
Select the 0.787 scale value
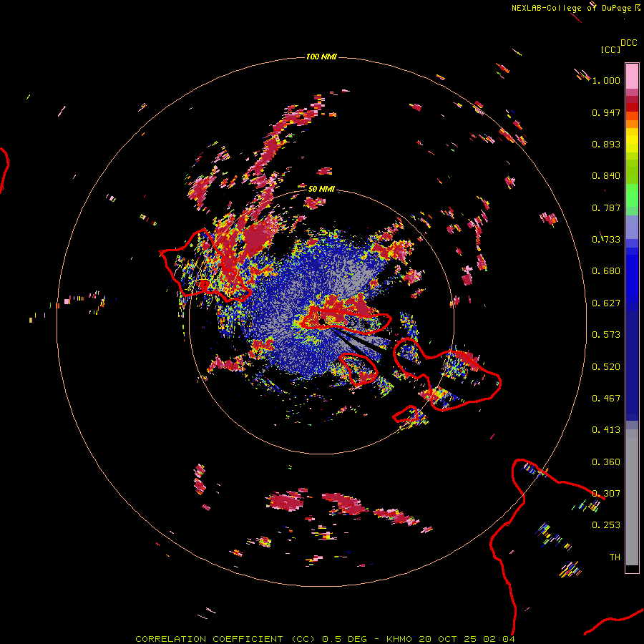tap(606, 208)
